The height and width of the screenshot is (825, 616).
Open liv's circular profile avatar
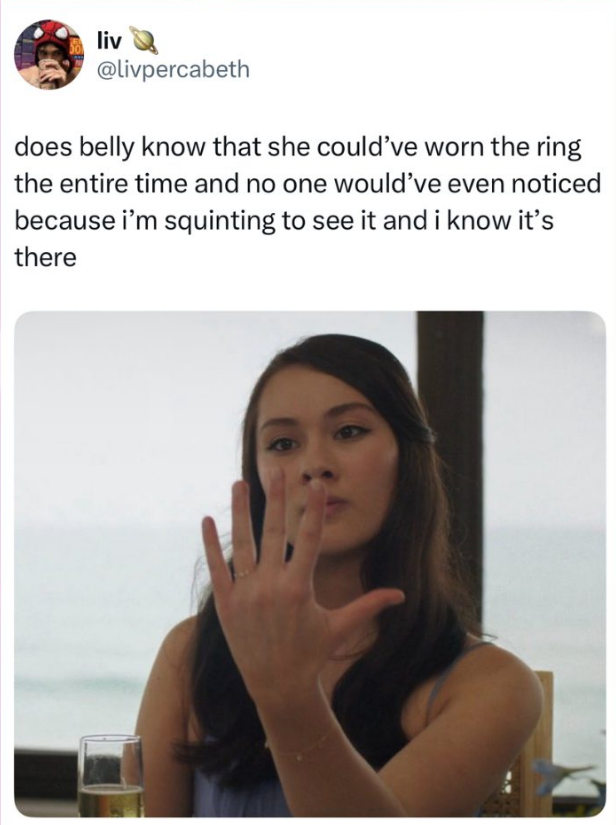[x=49, y=54]
